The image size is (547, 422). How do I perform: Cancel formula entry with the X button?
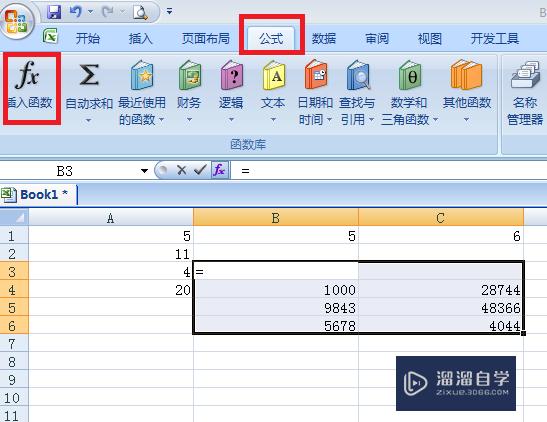pyautogui.click(x=181, y=170)
